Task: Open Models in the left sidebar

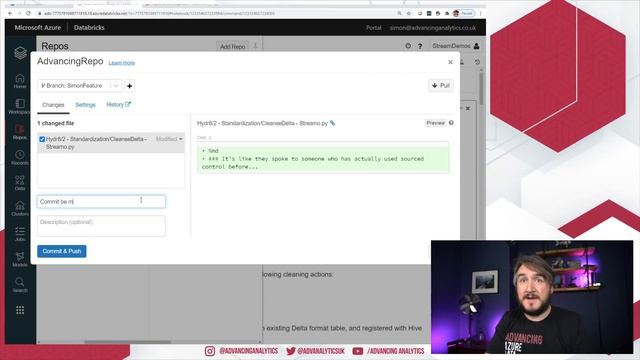Action: click(x=20, y=260)
